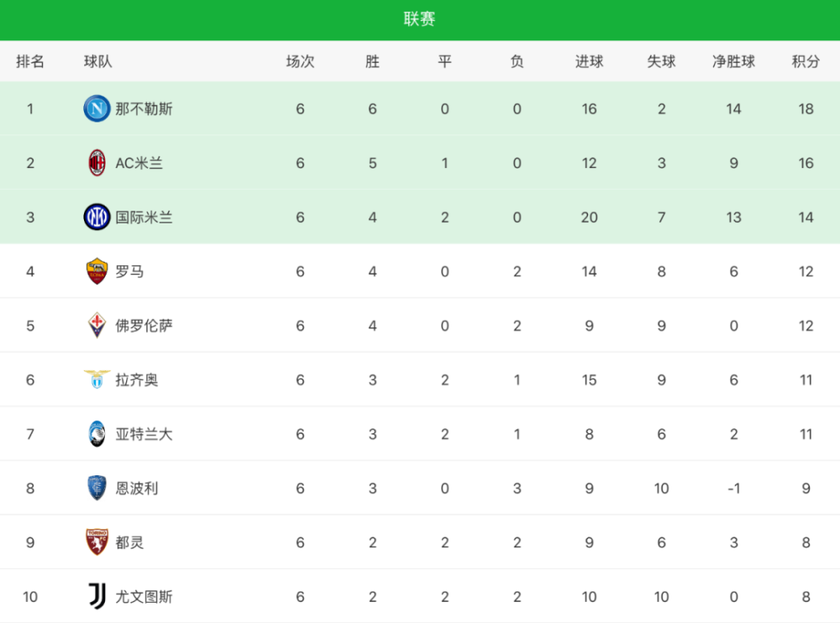Open team link 那不勒斯
This screenshot has height=623, width=840.
pyautogui.click(x=144, y=109)
